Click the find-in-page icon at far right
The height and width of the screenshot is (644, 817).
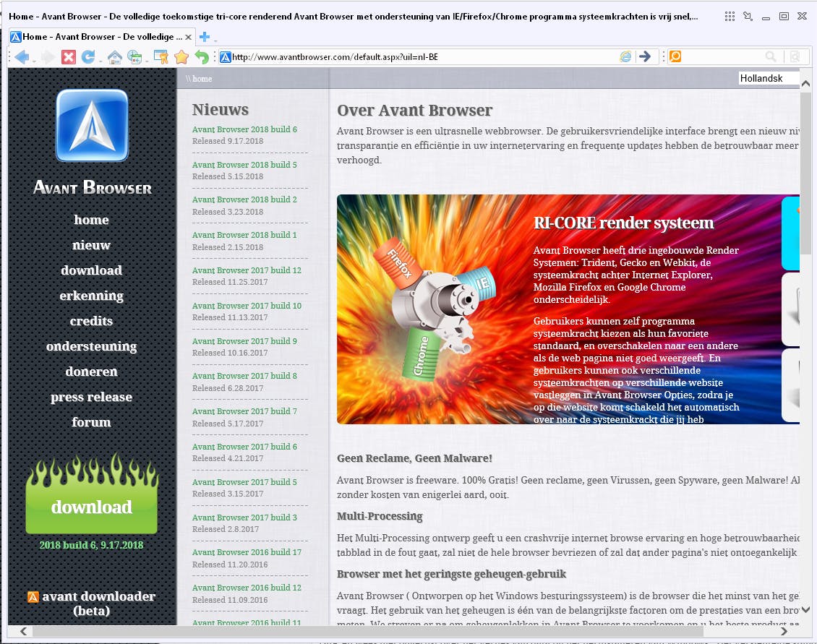coord(795,57)
